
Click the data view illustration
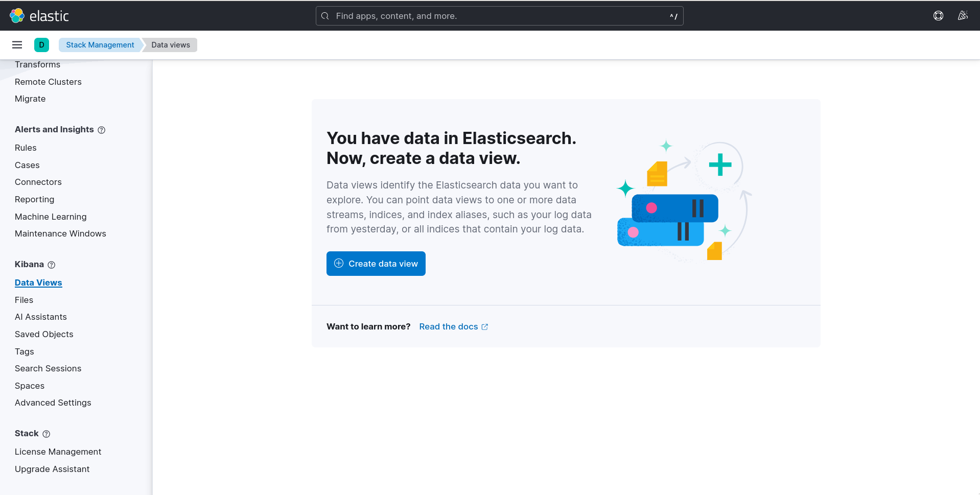[684, 201]
